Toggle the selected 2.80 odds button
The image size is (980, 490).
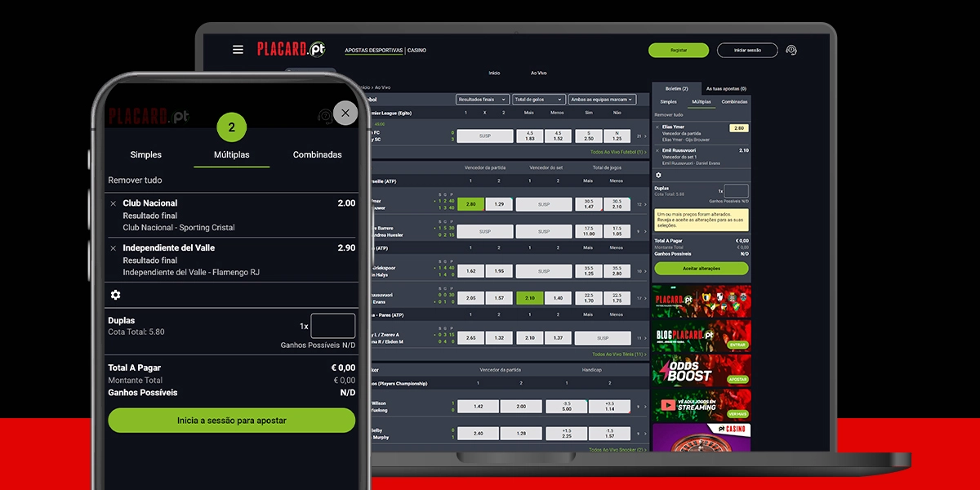470,203
